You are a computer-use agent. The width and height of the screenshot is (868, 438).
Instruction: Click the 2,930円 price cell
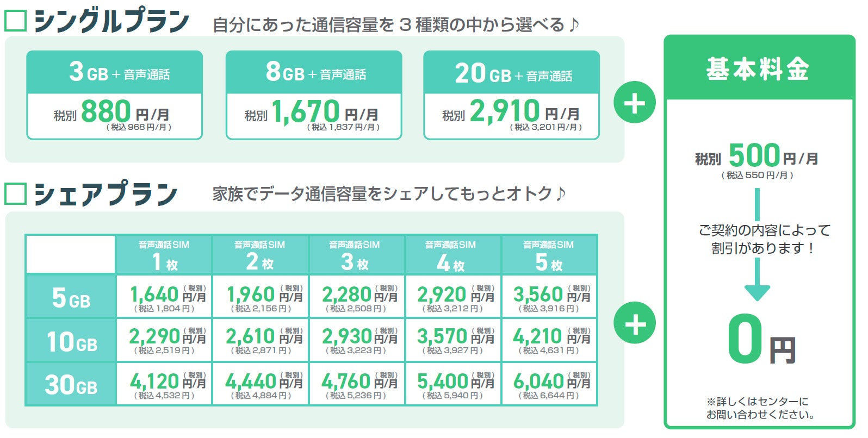click(x=356, y=341)
